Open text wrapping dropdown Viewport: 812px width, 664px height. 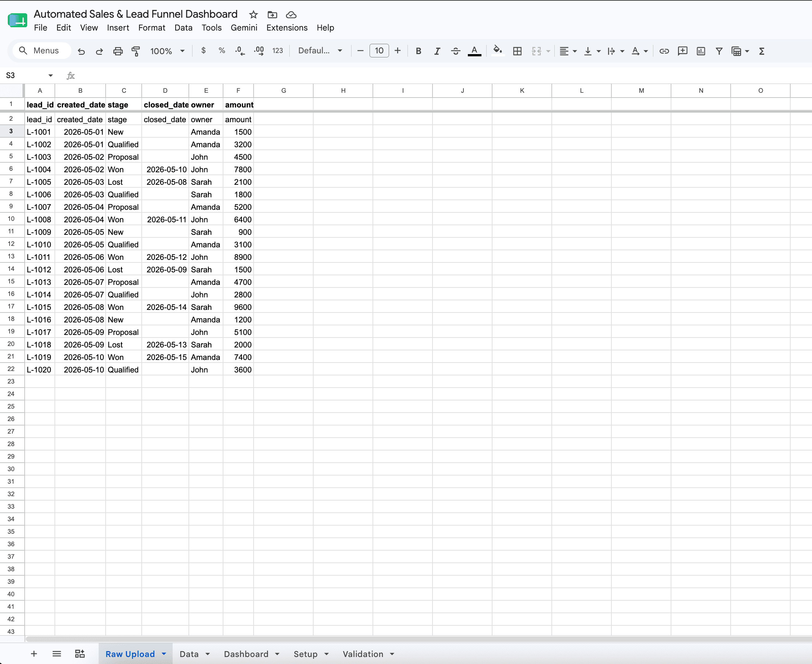pos(616,51)
